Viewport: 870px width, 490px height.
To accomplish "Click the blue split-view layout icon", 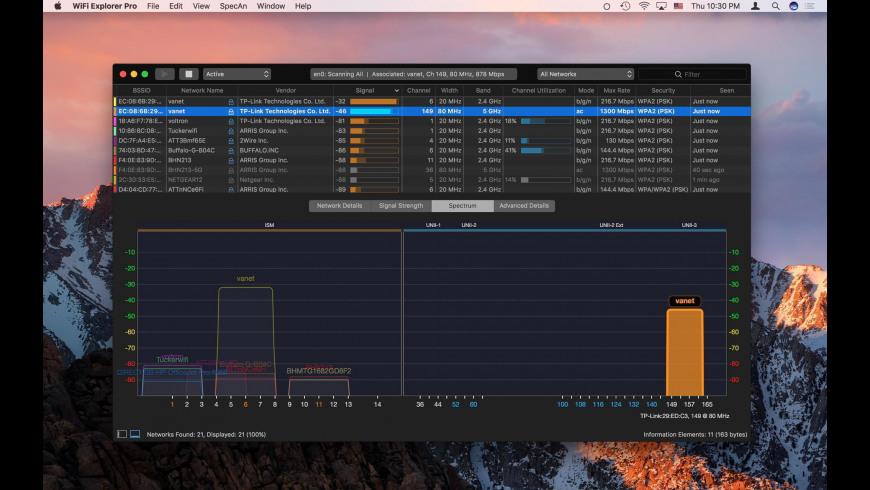I will [x=135, y=434].
